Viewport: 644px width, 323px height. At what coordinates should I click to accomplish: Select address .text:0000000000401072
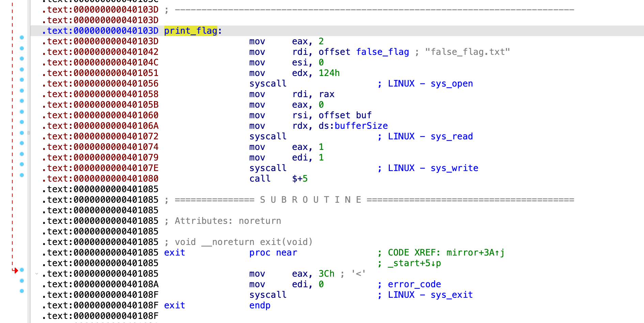point(100,136)
